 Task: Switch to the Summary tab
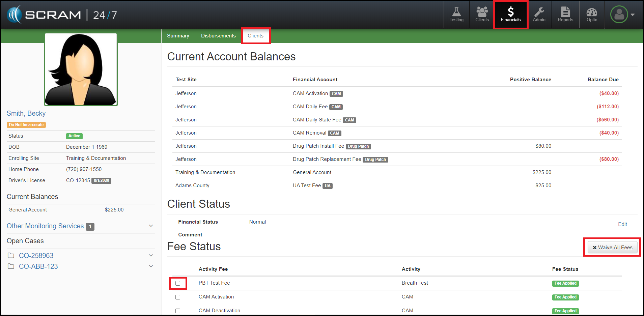(x=178, y=36)
